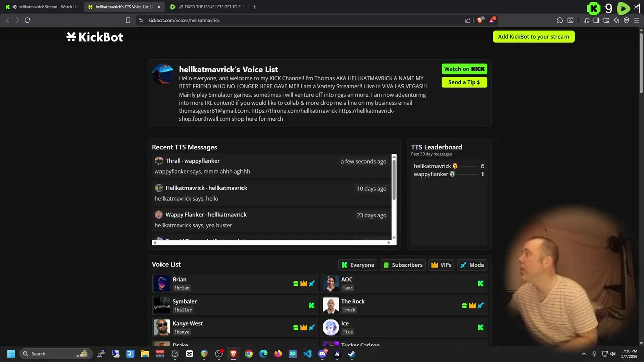Click the !brian command tag
The width and height of the screenshot is (644, 362).
[182, 288]
